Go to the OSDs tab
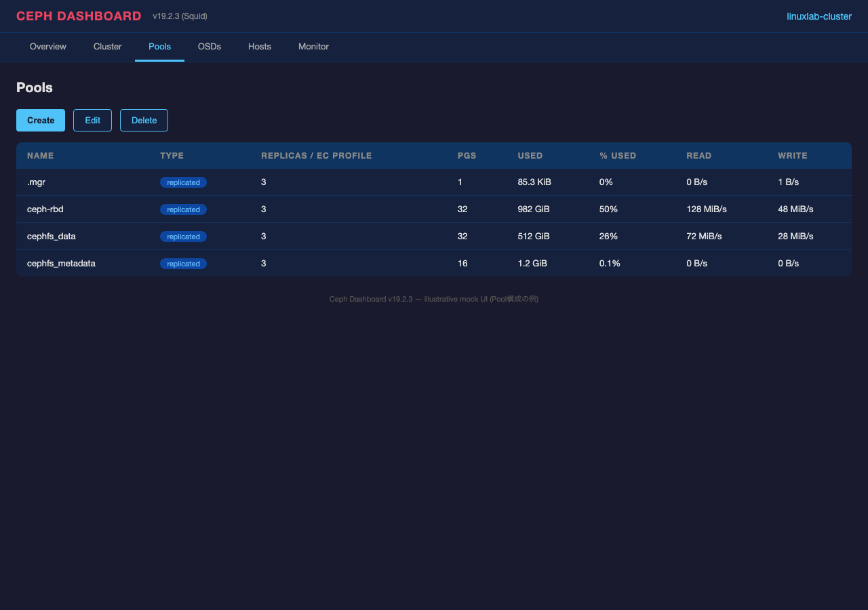 click(210, 47)
